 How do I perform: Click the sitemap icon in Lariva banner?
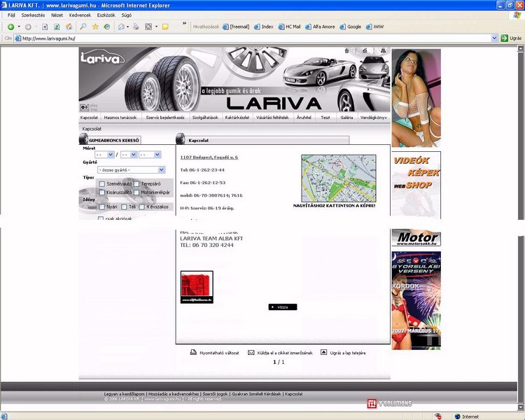tap(383, 50)
